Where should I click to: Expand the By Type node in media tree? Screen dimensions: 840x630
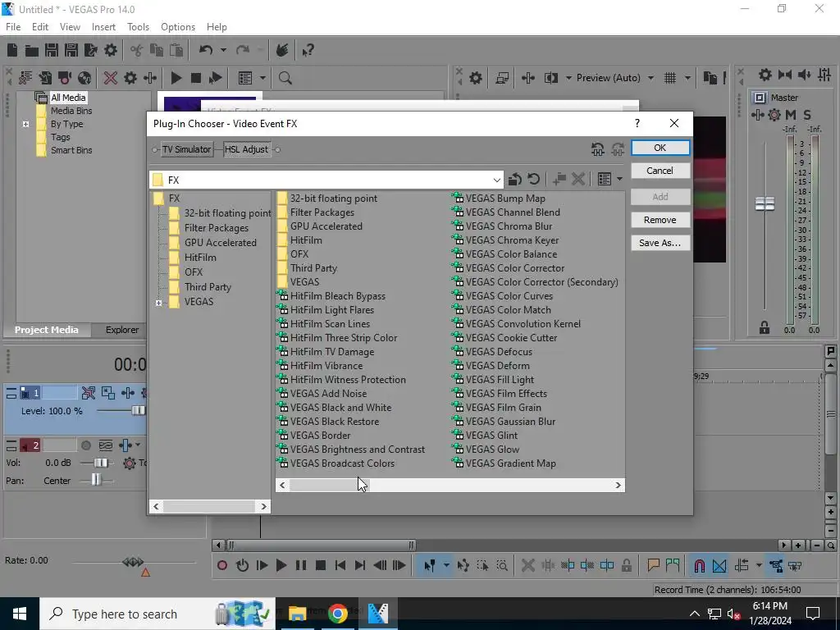click(x=25, y=125)
